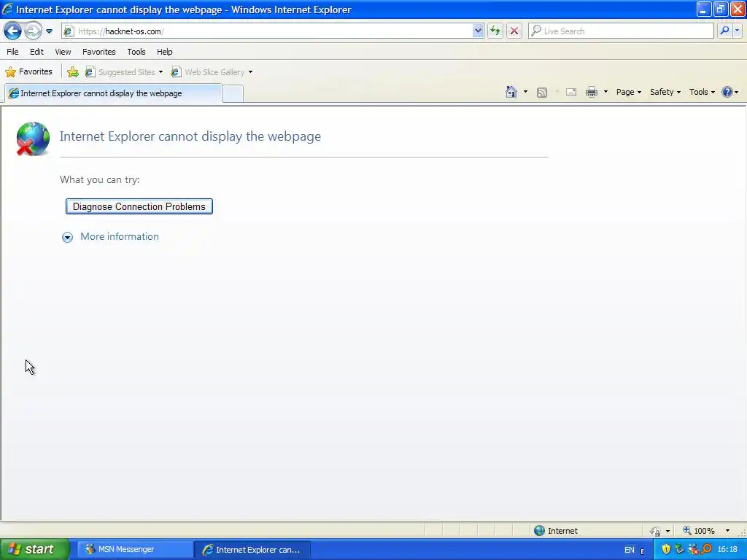This screenshot has height=560, width=747.
Task: Click the globe error icon on page
Action: [x=33, y=139]
